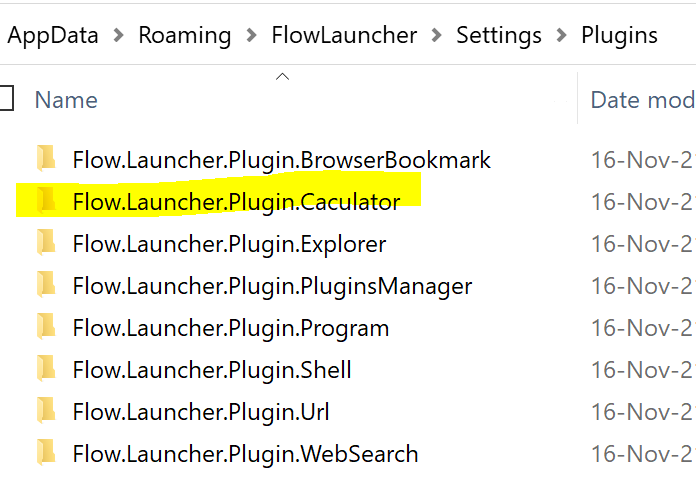Click the date of the Program row
The width and height of the screenshot is (696, 492).
tap(643, 328)
